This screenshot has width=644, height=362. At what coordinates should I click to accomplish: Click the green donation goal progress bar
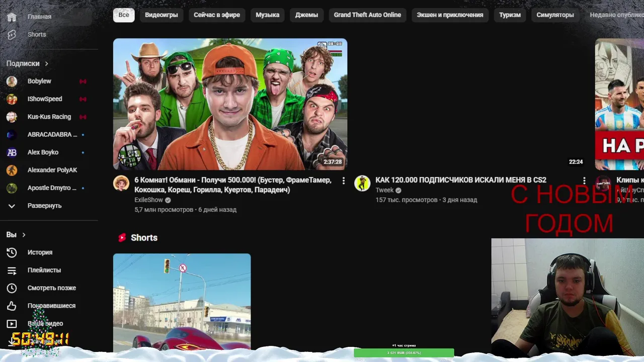coord(404,353)
